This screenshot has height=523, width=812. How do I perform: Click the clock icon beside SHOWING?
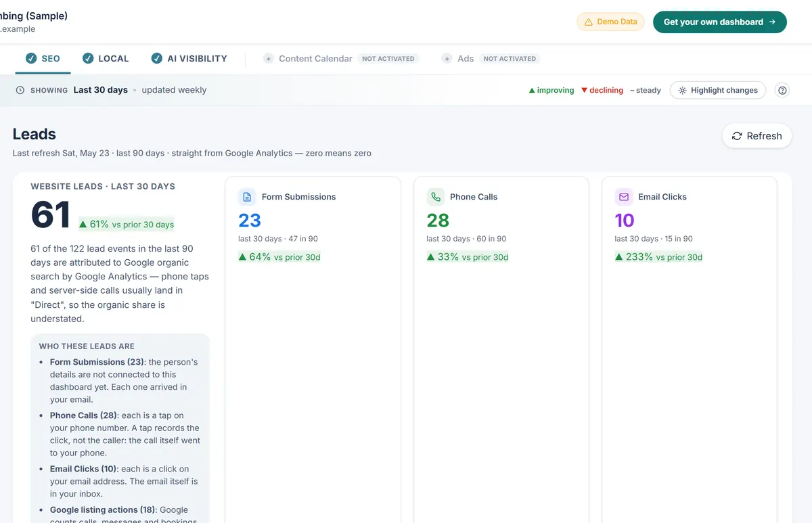[x=20, y=90]
